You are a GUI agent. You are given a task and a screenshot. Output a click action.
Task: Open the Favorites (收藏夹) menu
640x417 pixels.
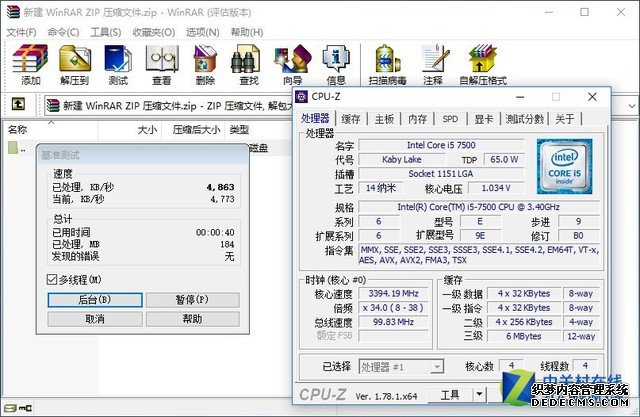point(153,32)
